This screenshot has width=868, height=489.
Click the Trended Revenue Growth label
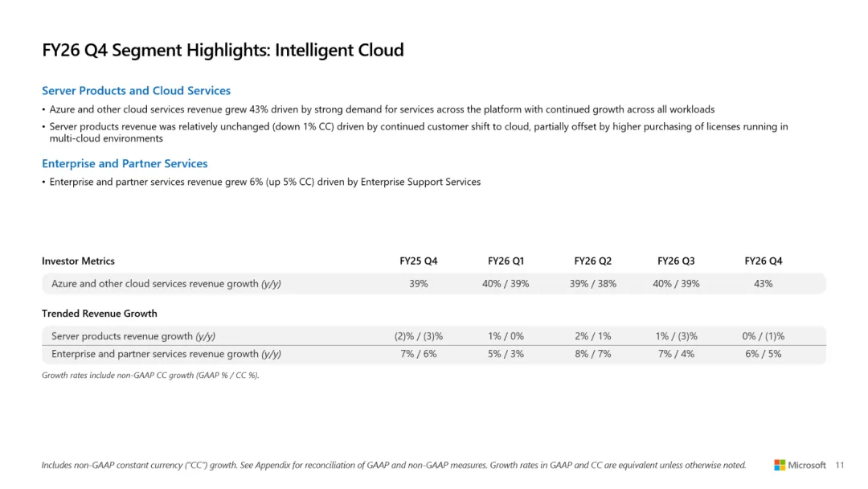100,314
